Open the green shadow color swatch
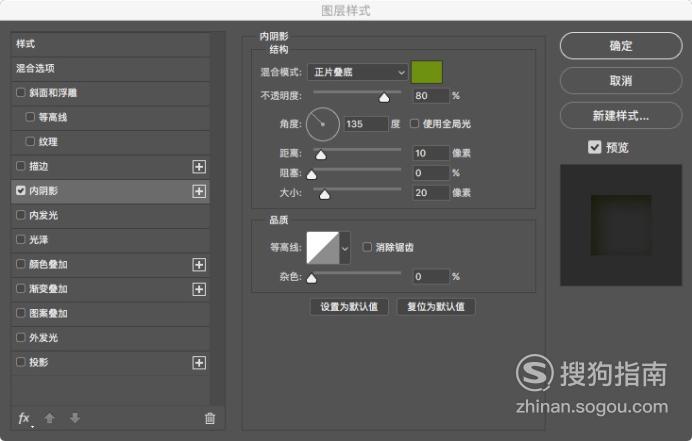The height and width of the screenshot is (441, 692). point(427,72)
